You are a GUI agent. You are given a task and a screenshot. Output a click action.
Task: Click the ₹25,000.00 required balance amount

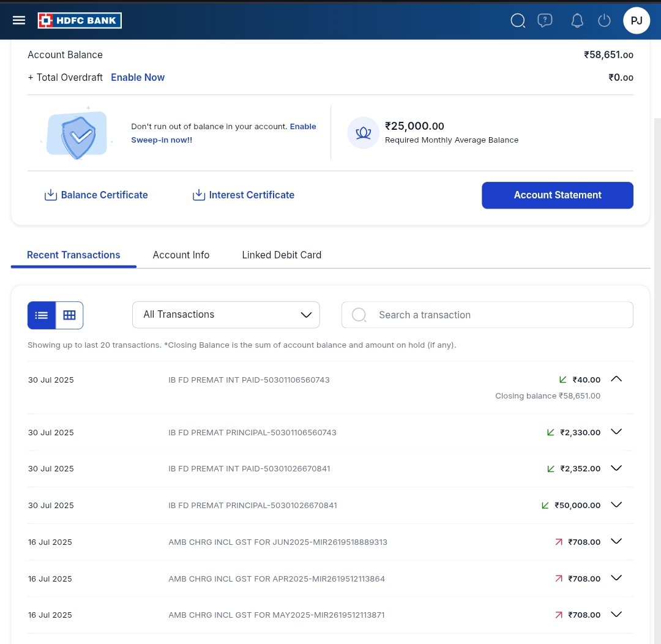click(414, 126)
